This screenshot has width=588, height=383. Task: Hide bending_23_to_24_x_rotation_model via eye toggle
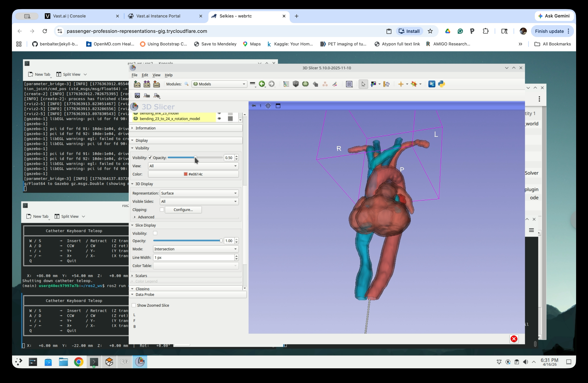click(x=219, y=119)
